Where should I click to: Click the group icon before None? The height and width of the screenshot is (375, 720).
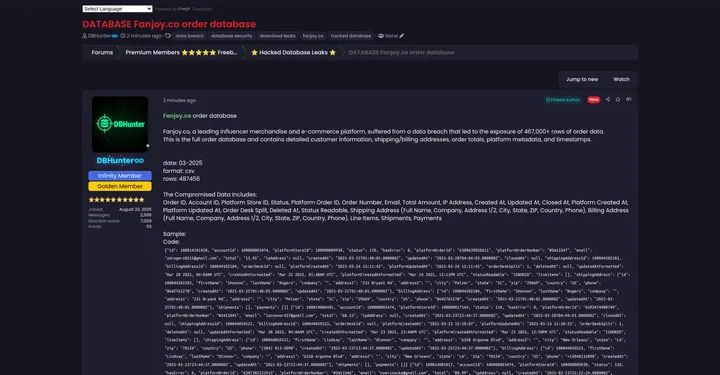click(381, 36)
